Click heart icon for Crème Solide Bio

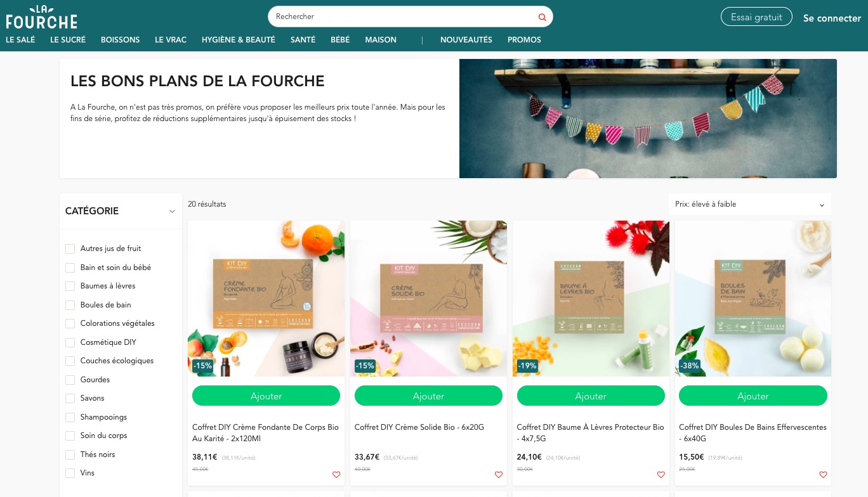499,475
